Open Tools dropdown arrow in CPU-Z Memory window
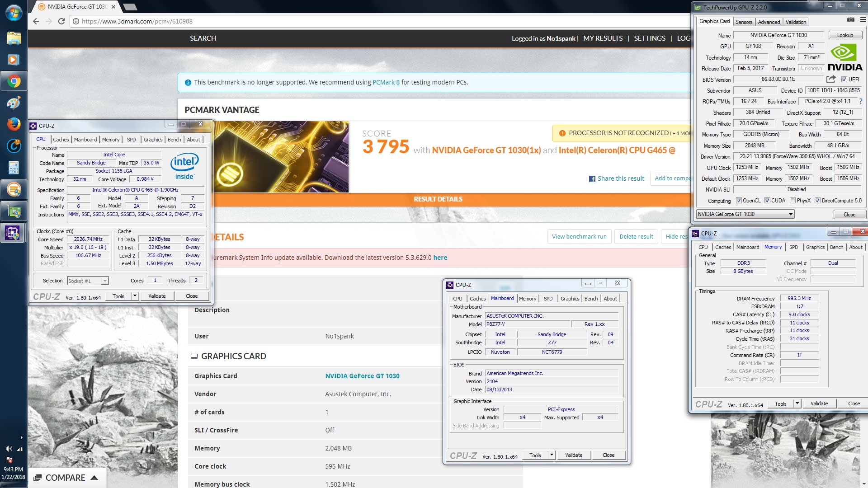 (797, 404)
